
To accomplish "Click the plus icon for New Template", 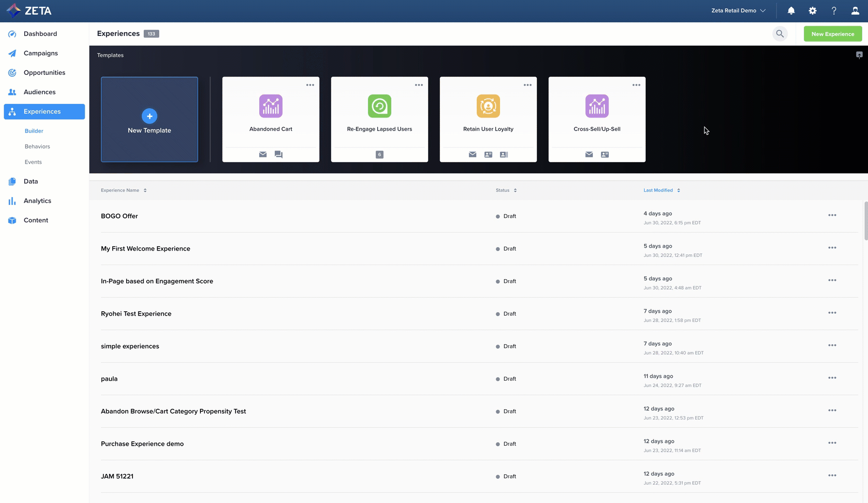I will [x=150, y=116].
